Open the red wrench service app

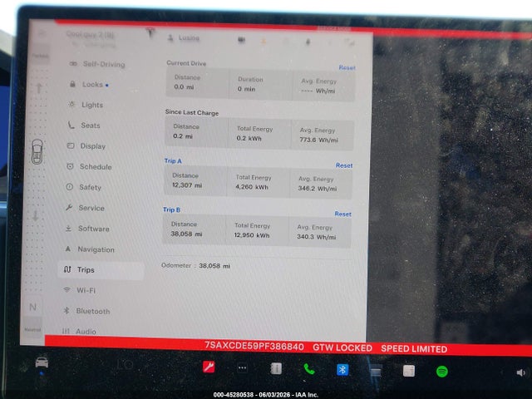click(209, 367)
